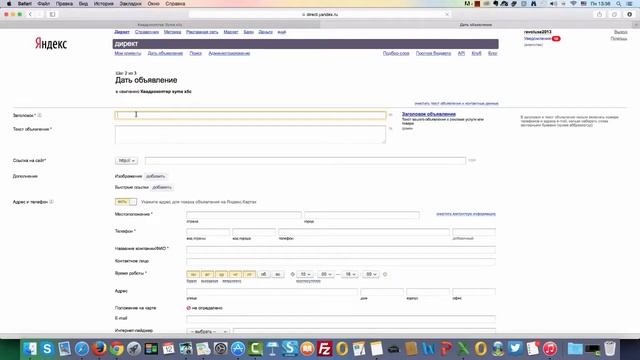Open Launchpad rocket icon in Dock

coord(134,349)
